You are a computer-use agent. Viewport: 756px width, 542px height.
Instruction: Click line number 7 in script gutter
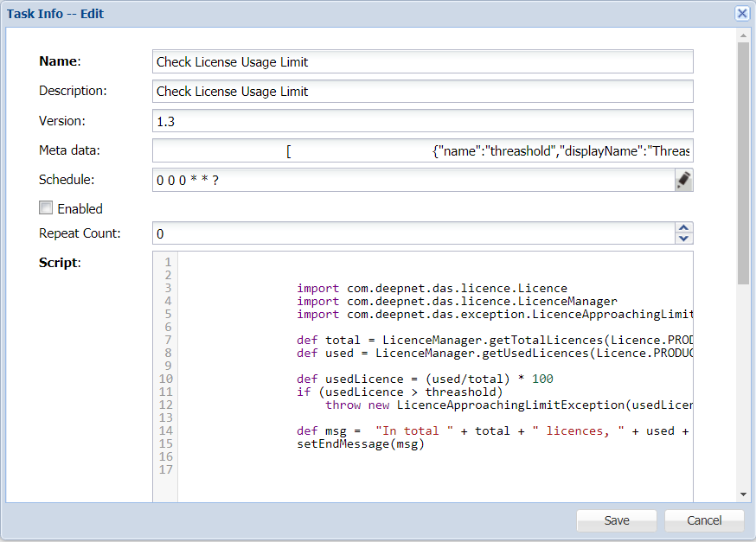pyautogui.click(x=167, y=340)
